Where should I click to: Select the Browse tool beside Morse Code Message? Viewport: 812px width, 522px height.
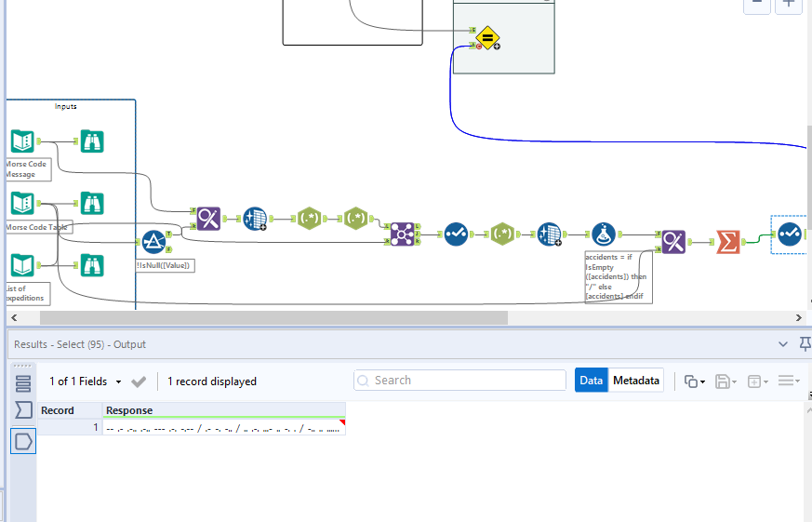tap(92, 141)
